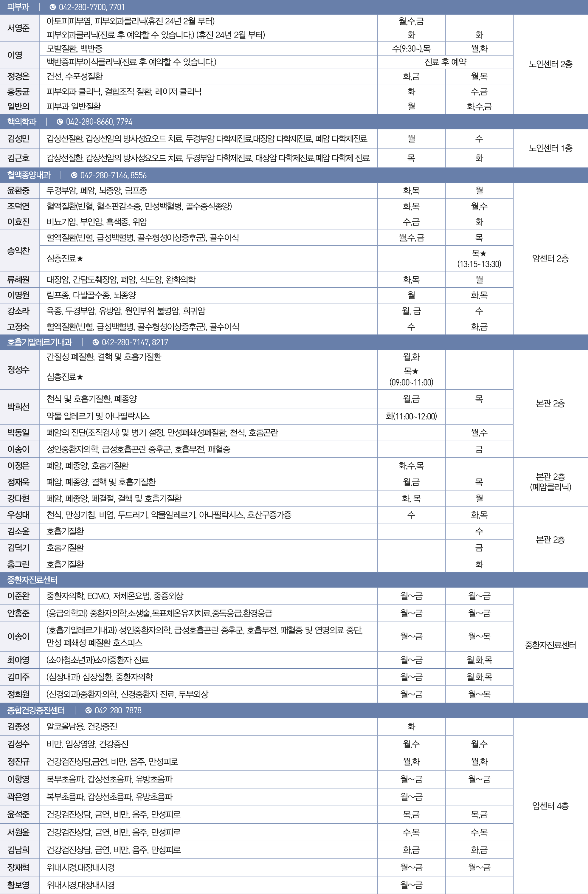This screenshot has height=894, width=588.
Task: Select doctor name 황보영
Action: tap(18, 885)
